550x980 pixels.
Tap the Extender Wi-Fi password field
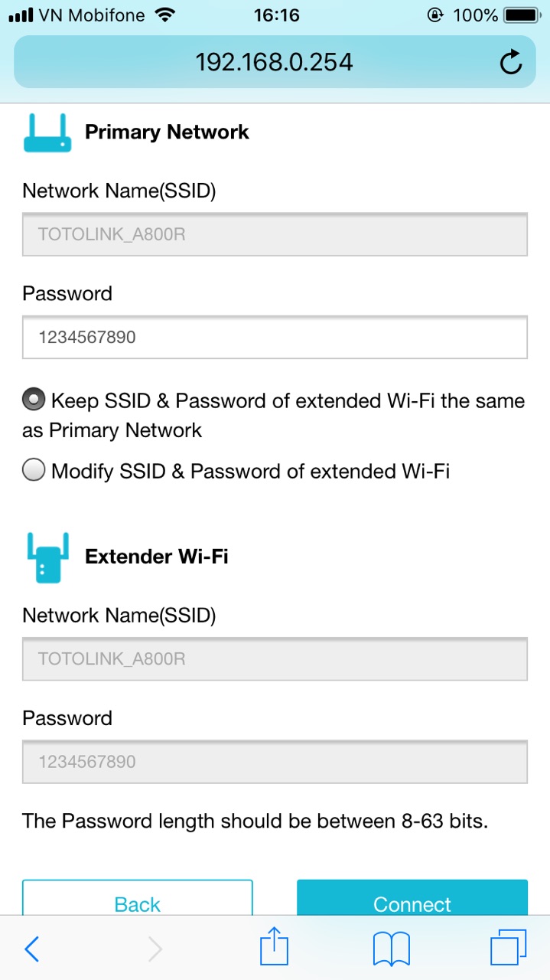tap(275, 762)
